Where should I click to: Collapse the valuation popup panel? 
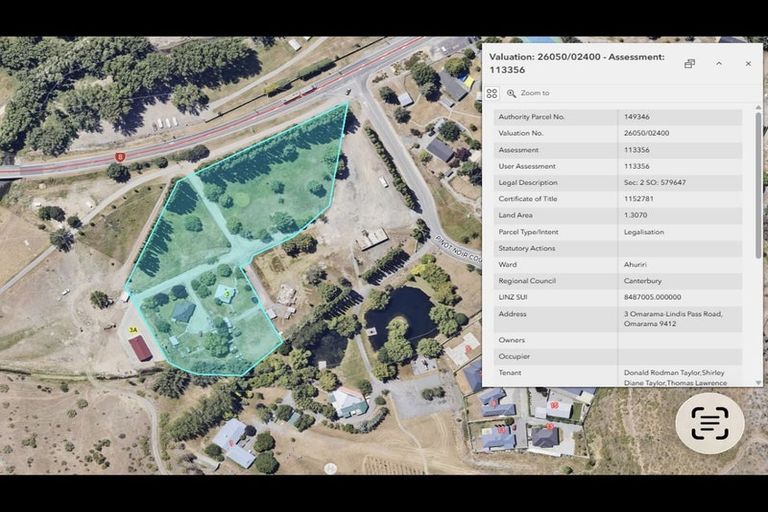click(x=719, y=64)
